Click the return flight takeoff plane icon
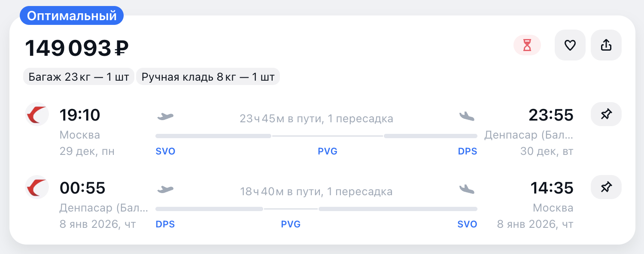 [165, 189]
